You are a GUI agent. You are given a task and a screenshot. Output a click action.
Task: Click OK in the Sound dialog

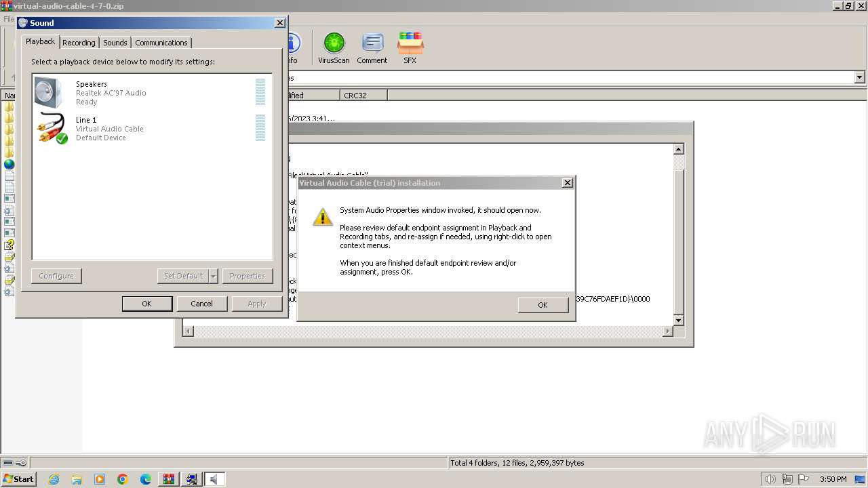point(146,304)
